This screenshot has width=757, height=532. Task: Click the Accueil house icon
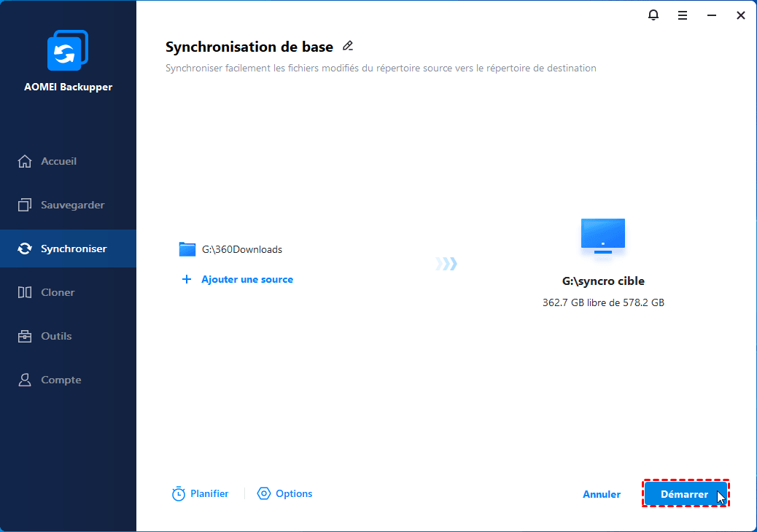tap(25, 161)
